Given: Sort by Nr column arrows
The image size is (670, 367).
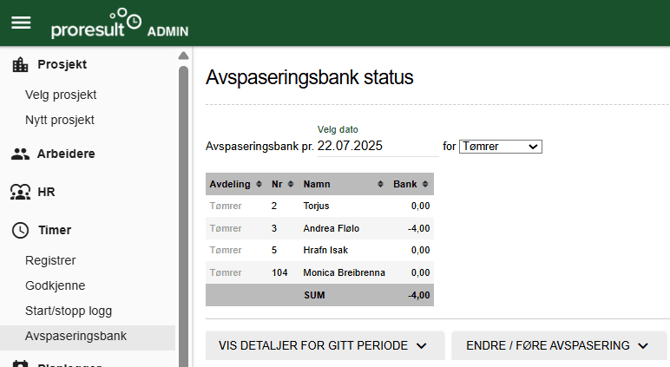Looking at the screenshot, I should click(x=291, y=184).
